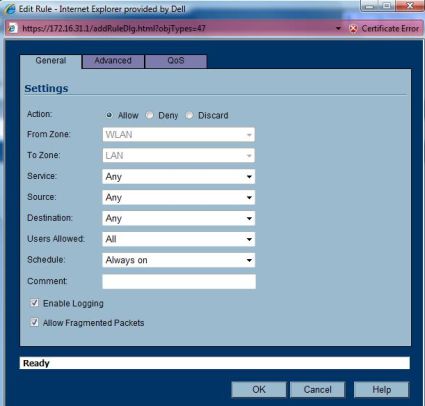425x406 pixels.
Task: Open the Service dropdown
Action: pos(179,177)
